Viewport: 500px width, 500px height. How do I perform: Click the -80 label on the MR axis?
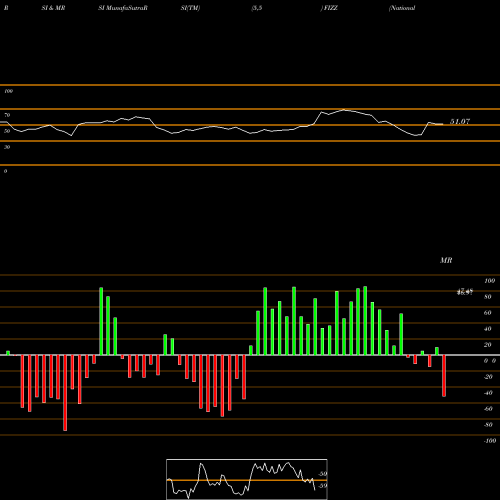488,425
